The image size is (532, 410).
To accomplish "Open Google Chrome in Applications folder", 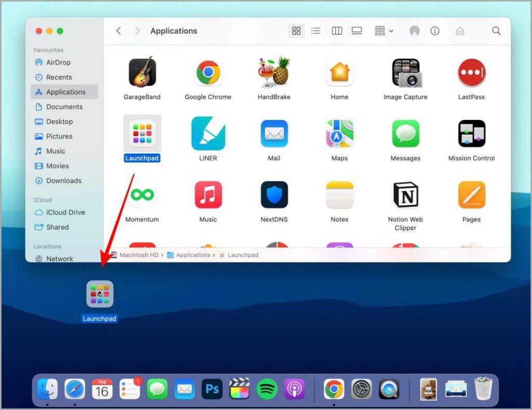I will [208, 73].
